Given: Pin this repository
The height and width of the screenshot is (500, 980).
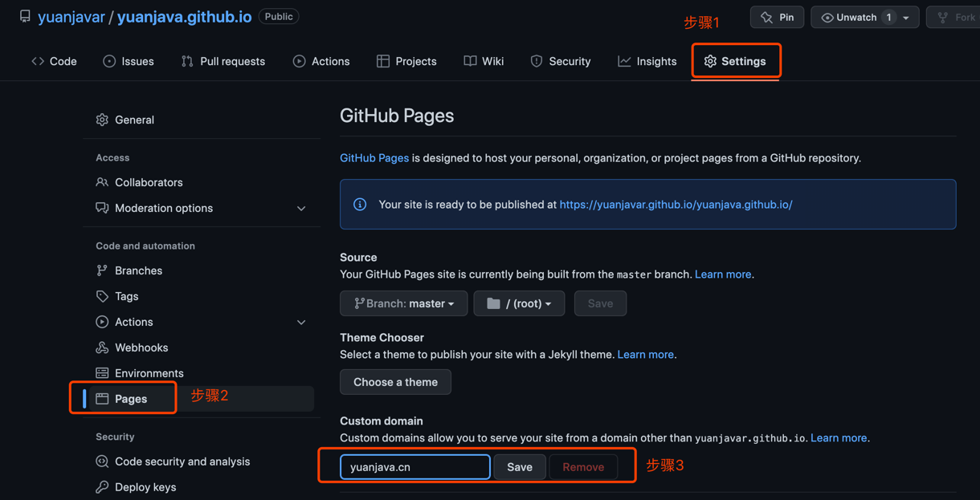Looking at the screenshot, I should click(778, 17).
